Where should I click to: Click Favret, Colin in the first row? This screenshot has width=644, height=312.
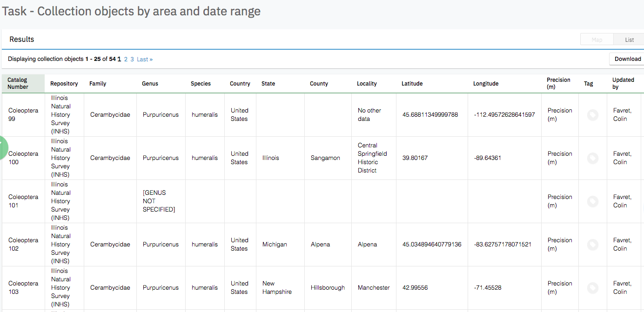pos(622,114)
